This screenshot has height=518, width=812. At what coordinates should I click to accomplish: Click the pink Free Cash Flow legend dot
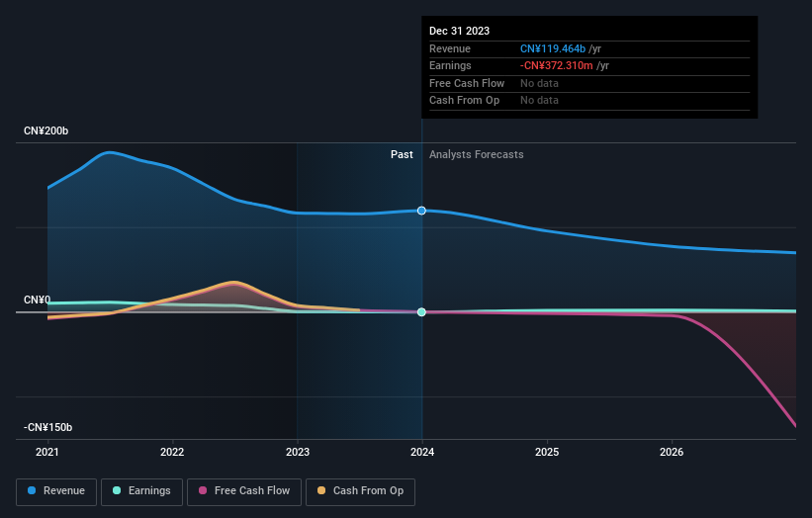point(203,490)
